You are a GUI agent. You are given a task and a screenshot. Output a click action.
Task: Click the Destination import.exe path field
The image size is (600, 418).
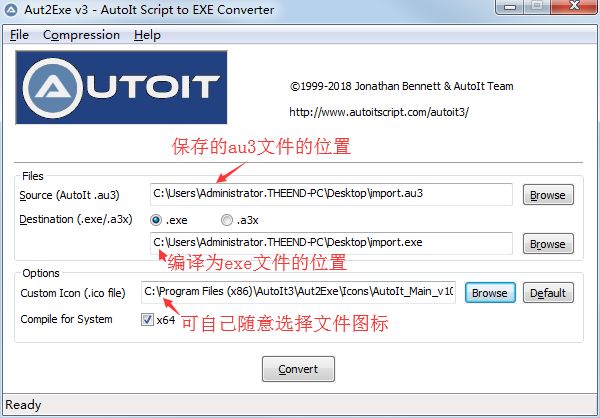331,243
